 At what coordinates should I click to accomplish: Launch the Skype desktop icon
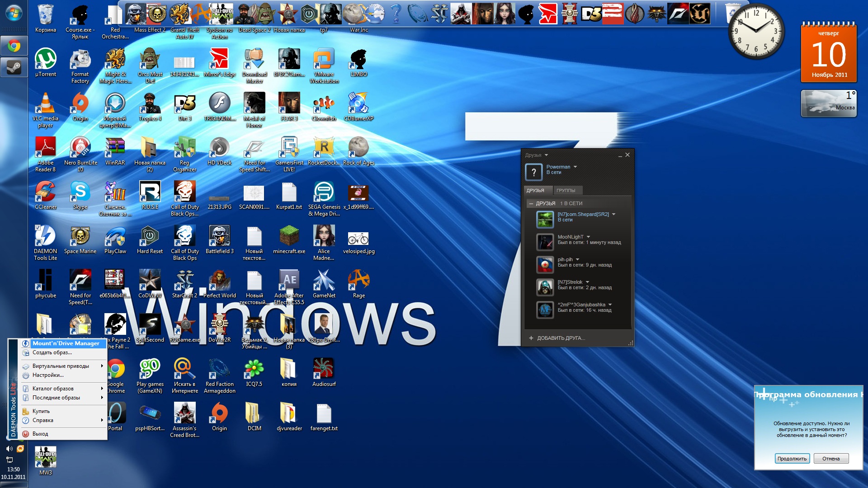click(80, 192)
